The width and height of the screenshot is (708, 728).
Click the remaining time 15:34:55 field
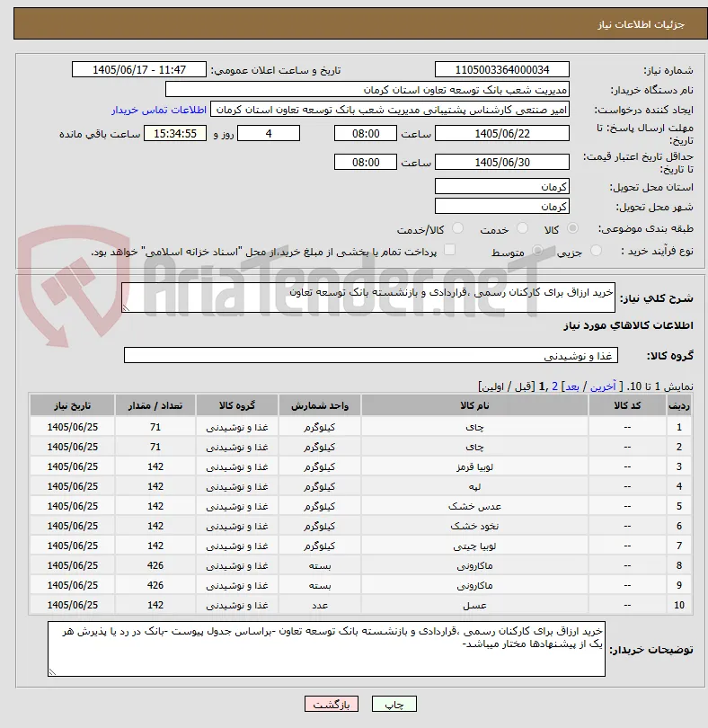tap(175, 133)
